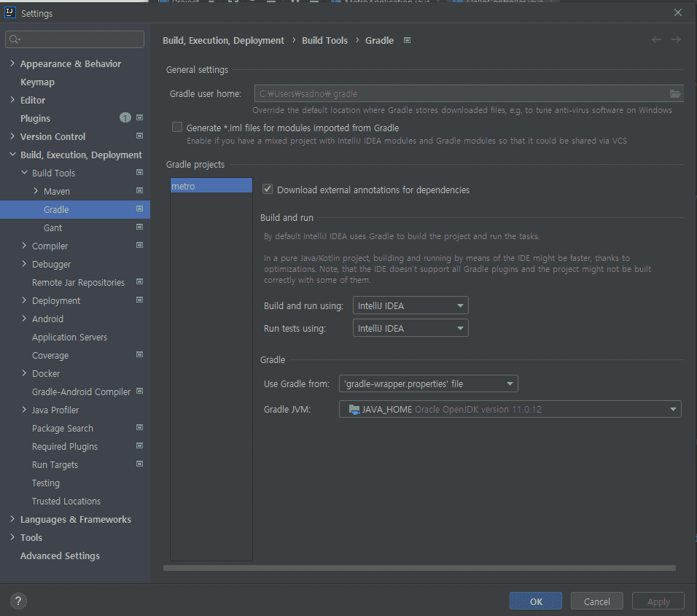Click the project-level icon beside Required Plugins
Viewport: 697px width, 616px height.
click(139, 445)
